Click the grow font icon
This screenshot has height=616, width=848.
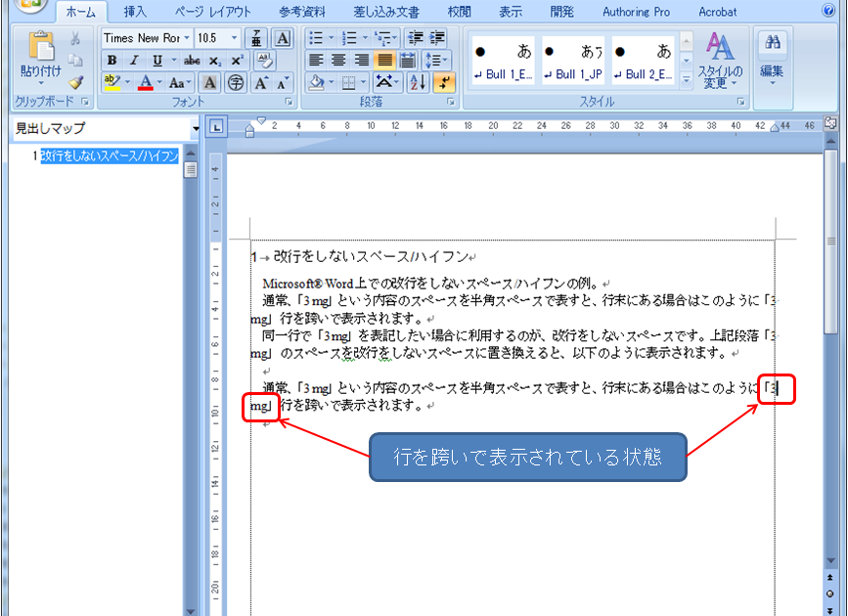coord(261,83)
